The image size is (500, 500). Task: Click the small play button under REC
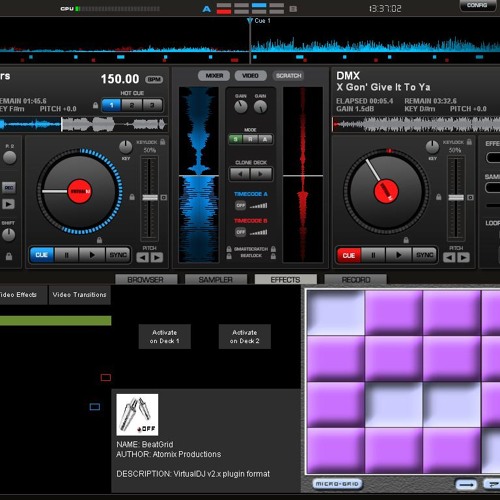(x=9, y=204)
